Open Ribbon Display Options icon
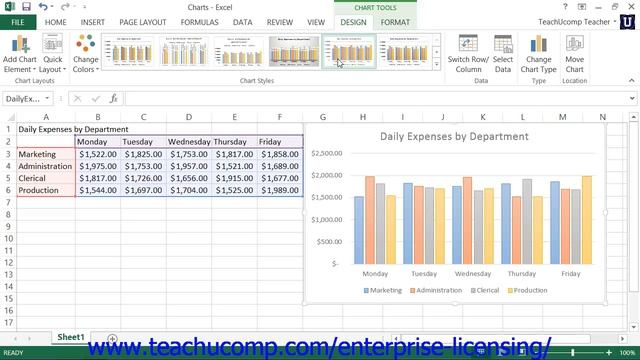 click(582, 7)
